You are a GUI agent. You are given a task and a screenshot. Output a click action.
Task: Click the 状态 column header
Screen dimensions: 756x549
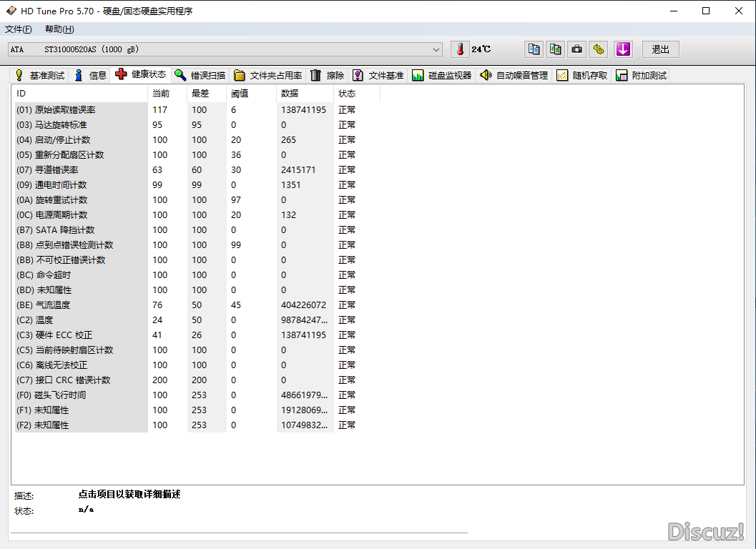[x=357, y=94]
